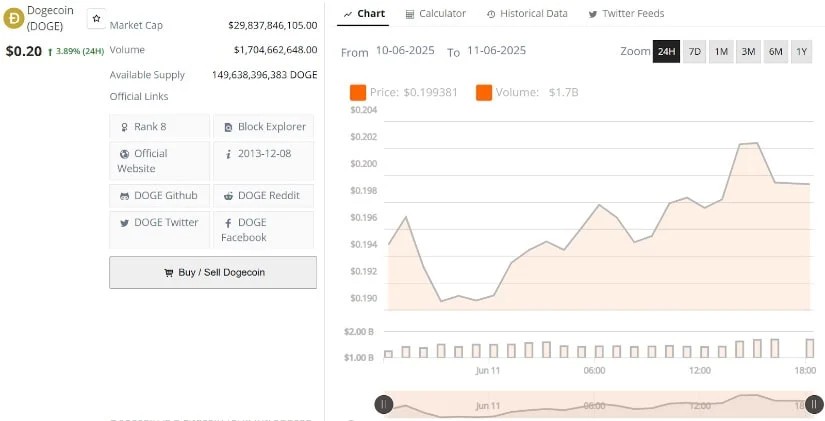Switch to the Chart tab
The image size is (825, 421).
pyautogui.click(x=364, y=14)
